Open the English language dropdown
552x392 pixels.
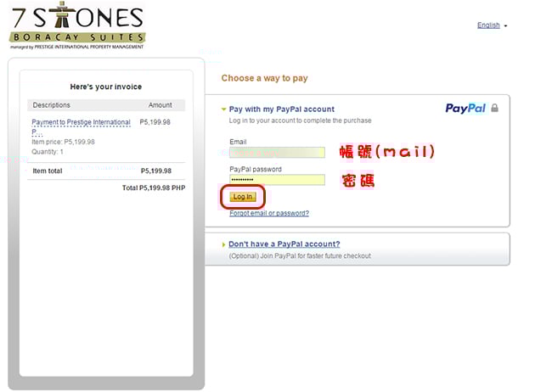[488, 25]
